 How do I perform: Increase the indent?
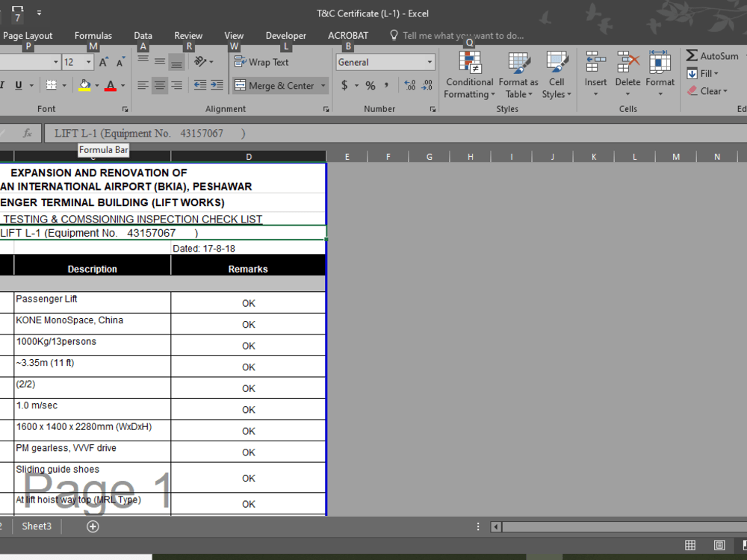217,86
